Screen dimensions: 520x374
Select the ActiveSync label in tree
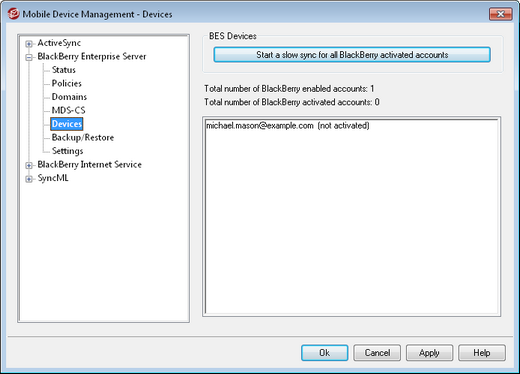(x=59, y=43)
